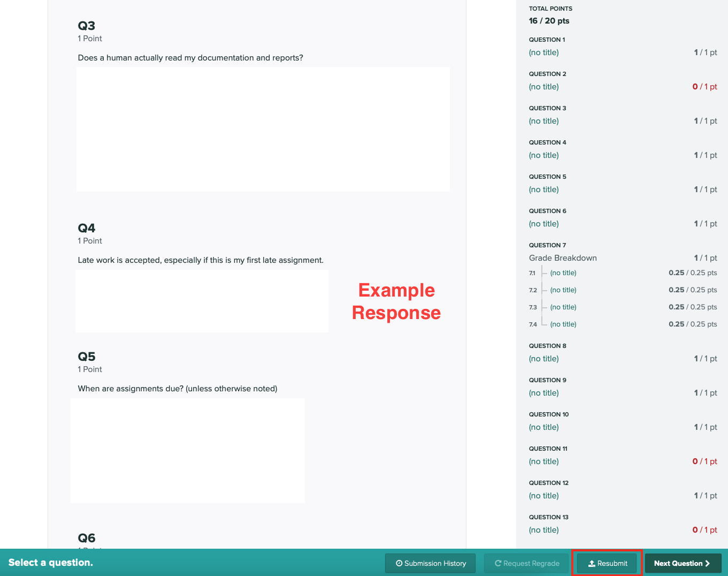This screenshot has width=728, height=576.
Task: Open Question 2 scored 0 of 1
Action: [x=543, y=87]
